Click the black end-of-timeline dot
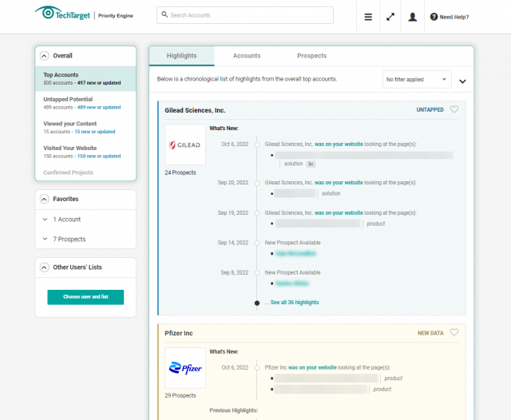This screenshot has height=420, width=511. (x=257, y=303)
